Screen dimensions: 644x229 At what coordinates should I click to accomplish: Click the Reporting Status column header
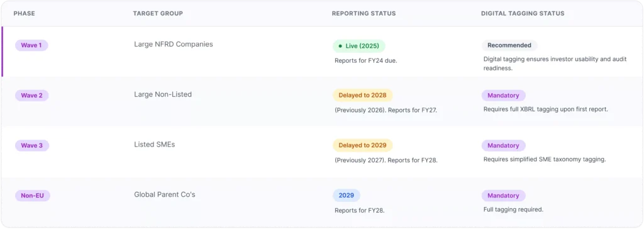(x=364, y=14)
